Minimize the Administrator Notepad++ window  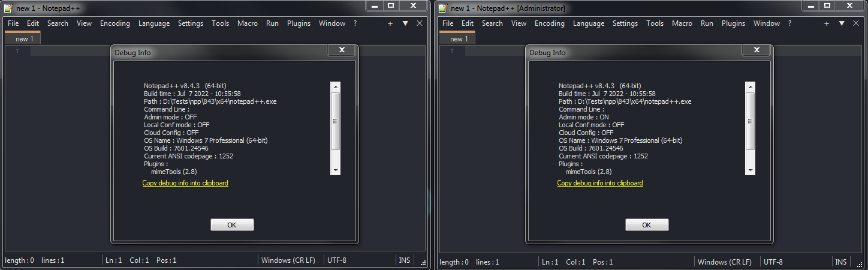pos(810,5)
